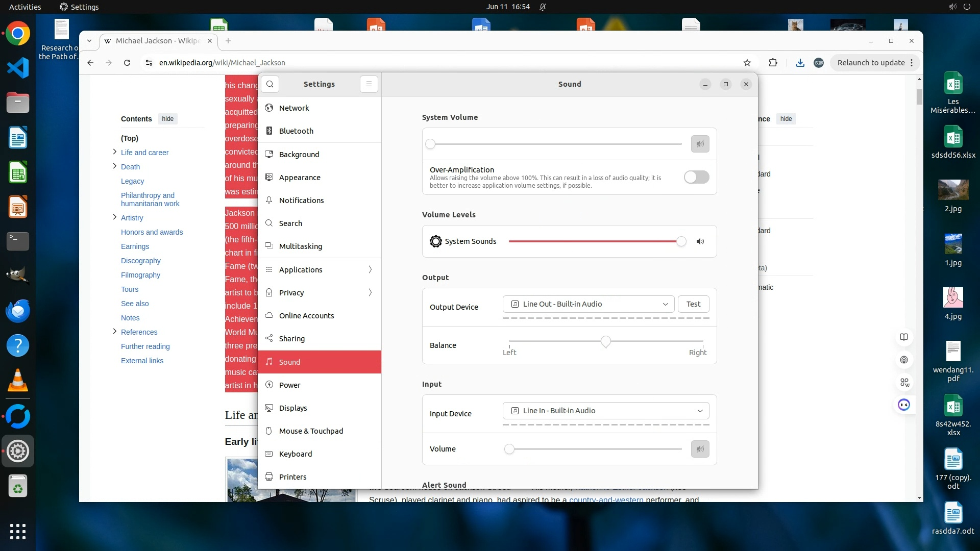Screen dimensions: 980x551
Task: Toggle system volume mute button
Action: 700,144
